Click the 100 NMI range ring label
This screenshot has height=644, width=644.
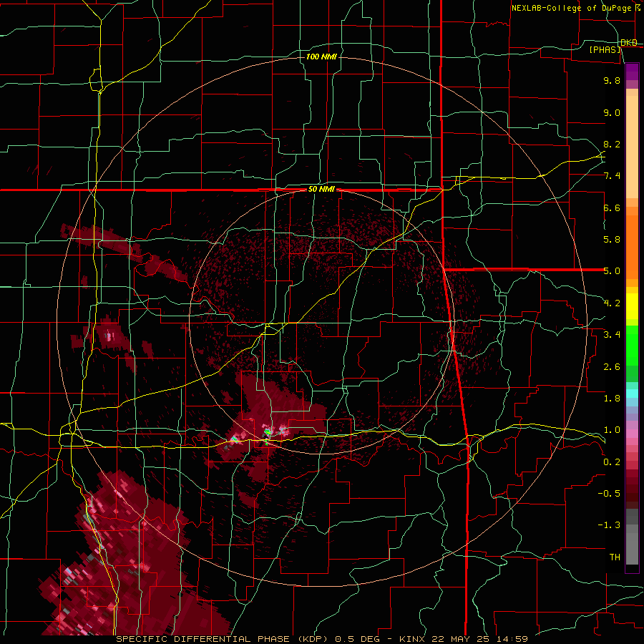[x=321, y=57]
